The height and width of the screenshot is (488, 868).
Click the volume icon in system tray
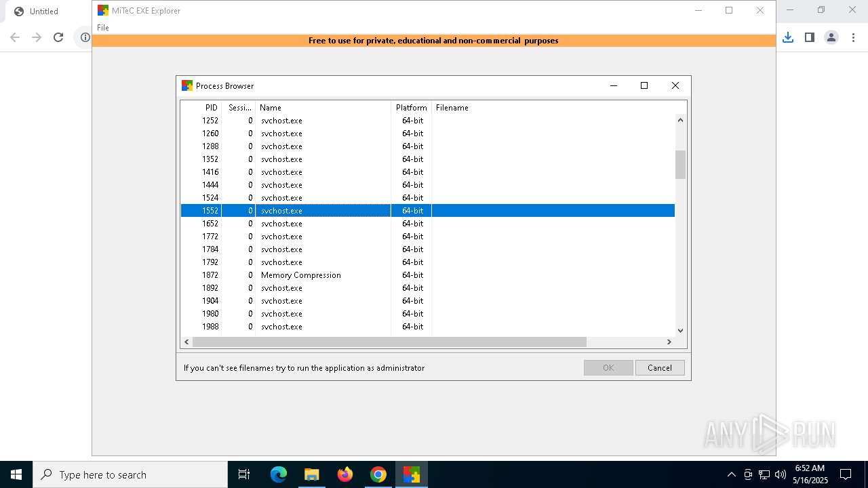click(x=781, y=474)
